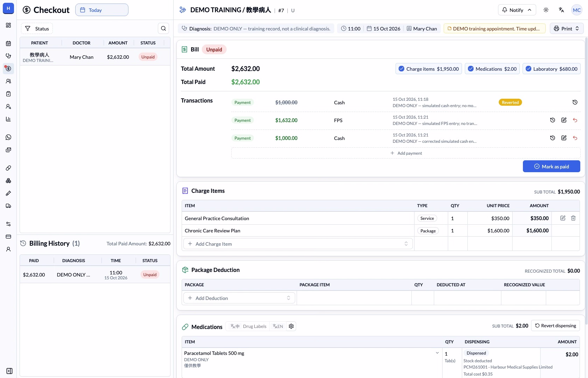This screenshot has width=588, height=378.
Task: Open the Add Deduction combo box
Action: [239, 298]
